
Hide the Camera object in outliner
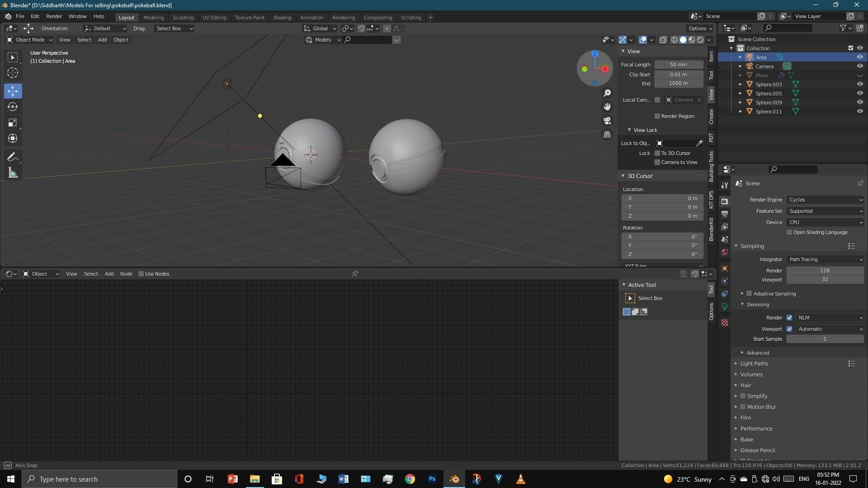tap(860, 66)
